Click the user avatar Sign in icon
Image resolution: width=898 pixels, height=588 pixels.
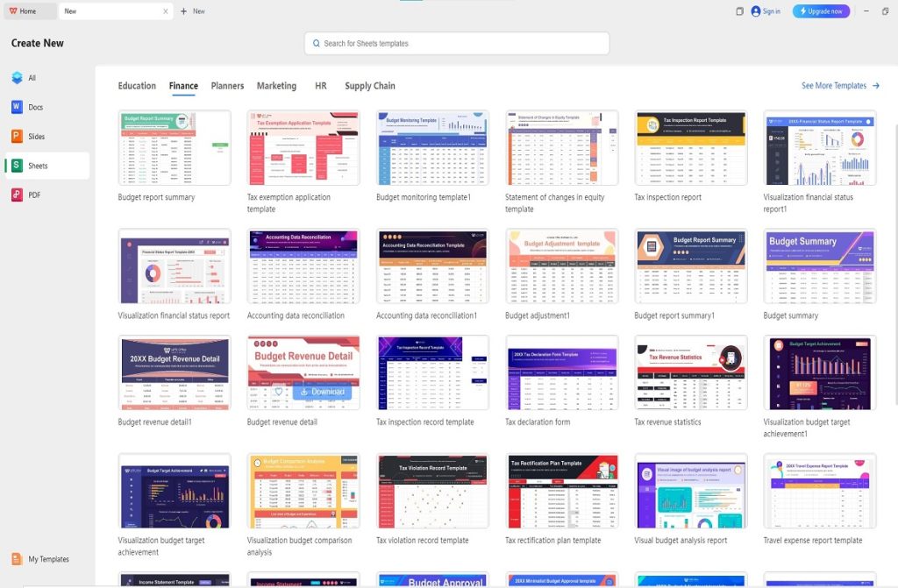point(756,11)
